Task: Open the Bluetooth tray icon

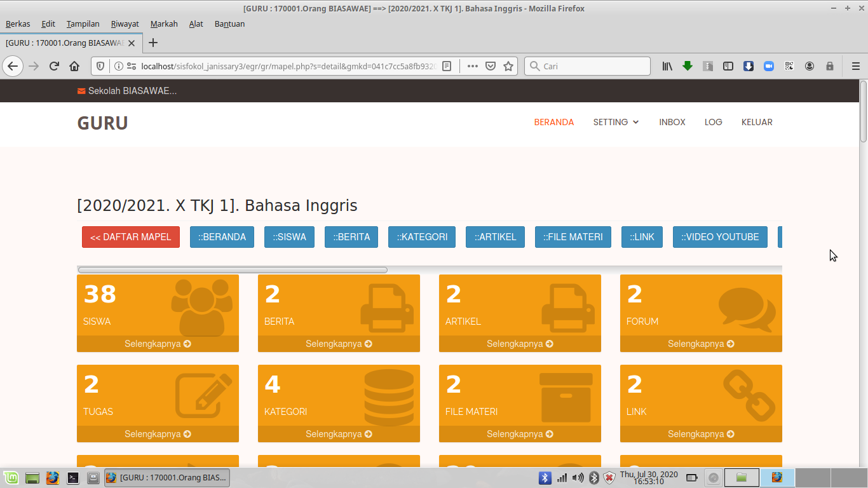Action: click(x=545, y=478)
